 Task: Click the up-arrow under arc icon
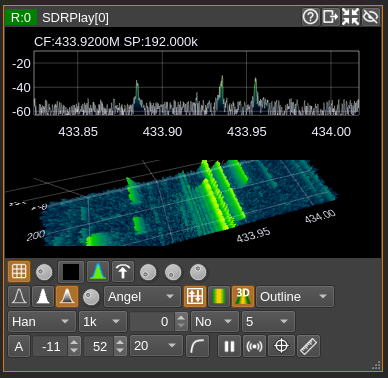click(123, 272)
